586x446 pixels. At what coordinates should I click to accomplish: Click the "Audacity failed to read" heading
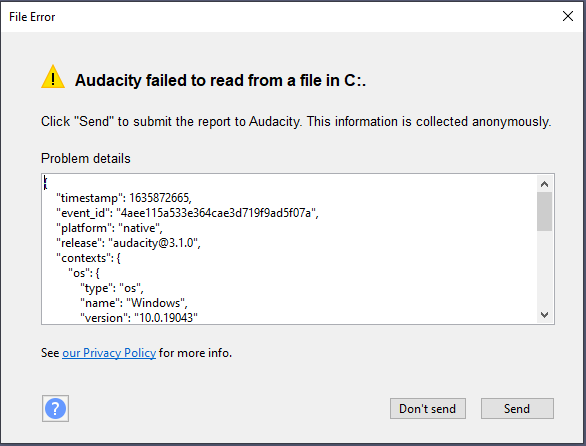click(220, 80)
